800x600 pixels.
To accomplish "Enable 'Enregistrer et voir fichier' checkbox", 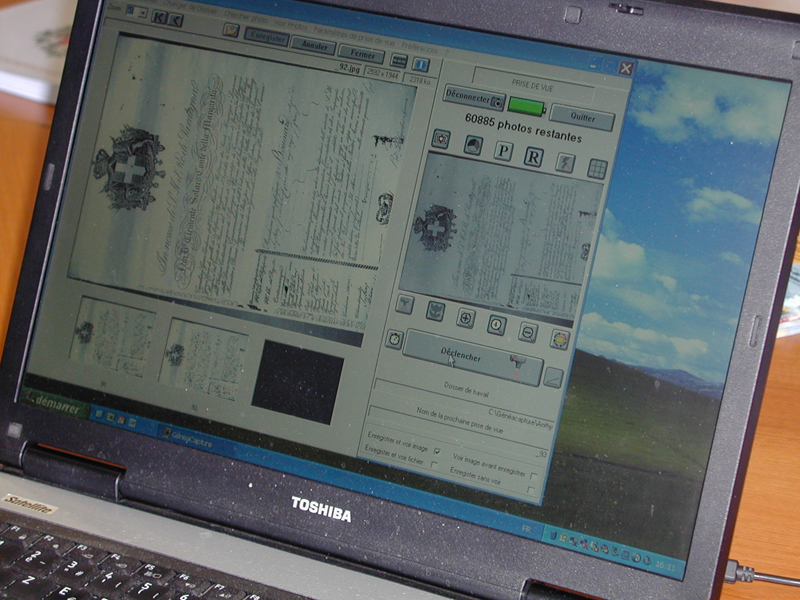I will (435, 464).
